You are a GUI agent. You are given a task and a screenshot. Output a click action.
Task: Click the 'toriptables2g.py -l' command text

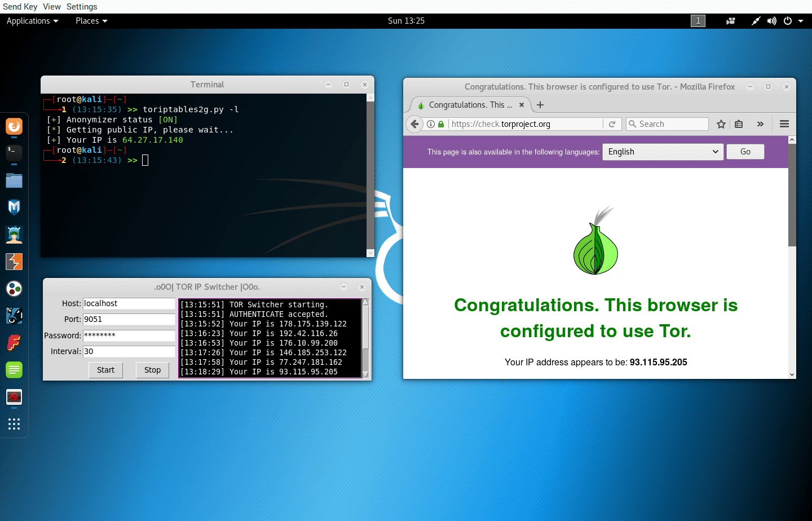[191, 109]
